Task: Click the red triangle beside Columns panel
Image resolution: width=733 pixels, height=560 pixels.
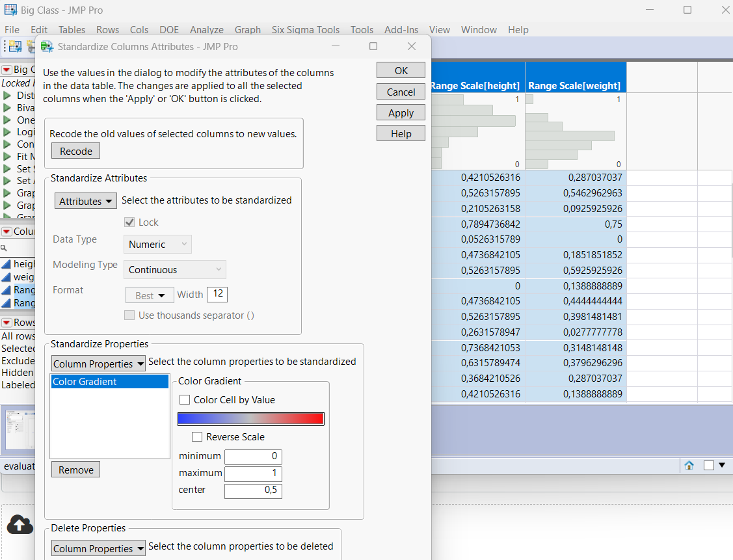Action: (x=7, y=232)
